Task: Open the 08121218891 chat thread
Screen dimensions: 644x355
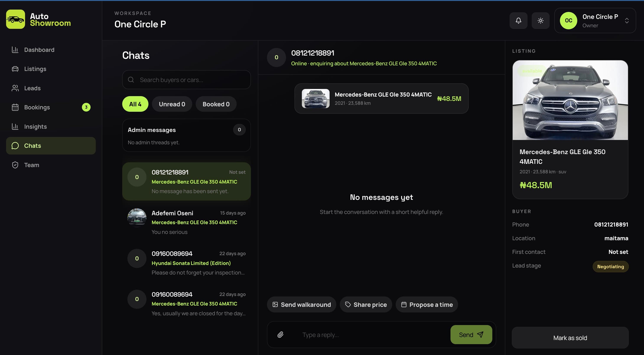Action: click(x=187, y=181)
